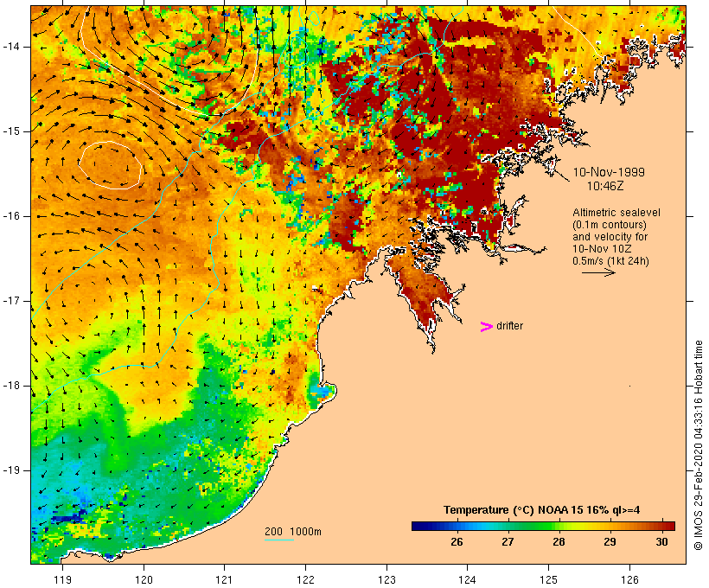Click the latitude axis label '-19'

pos(11,470)
